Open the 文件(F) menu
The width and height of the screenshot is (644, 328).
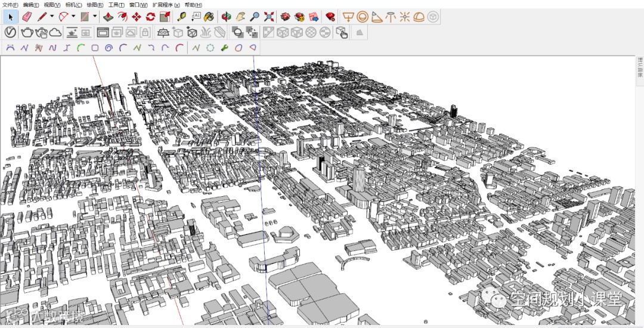pyautogui.click(x=10, y=5)
